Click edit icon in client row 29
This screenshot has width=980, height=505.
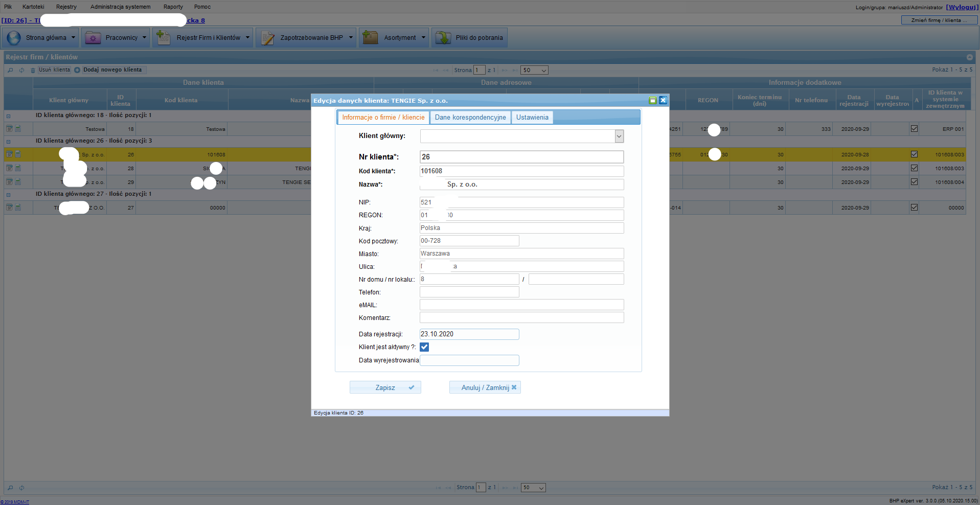(9, 182)
